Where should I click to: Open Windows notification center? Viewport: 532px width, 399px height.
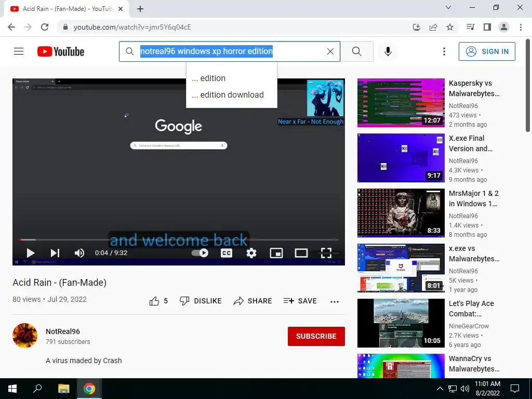pyautogui.click(x=515, y=389)
